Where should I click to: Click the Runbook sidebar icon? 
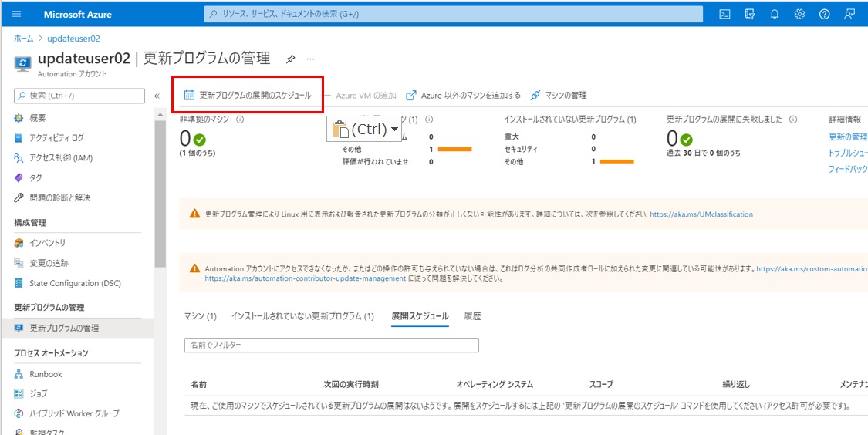coord(19,374)
